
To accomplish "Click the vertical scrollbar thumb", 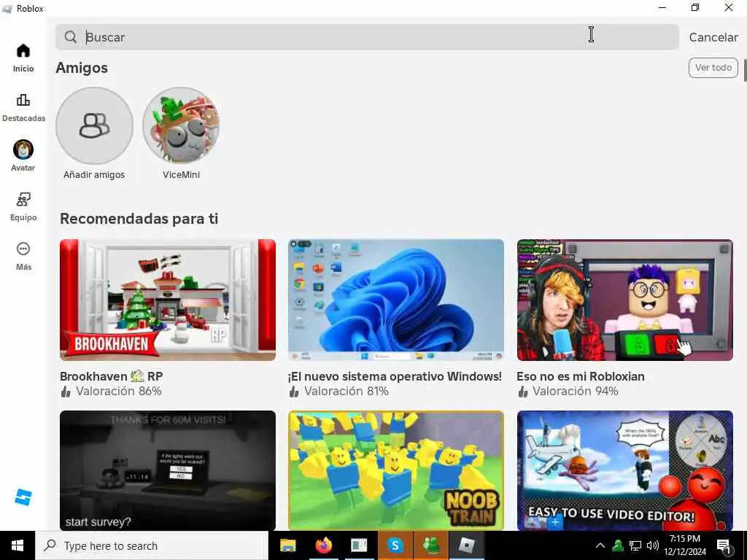I will [x=745, y=69].
